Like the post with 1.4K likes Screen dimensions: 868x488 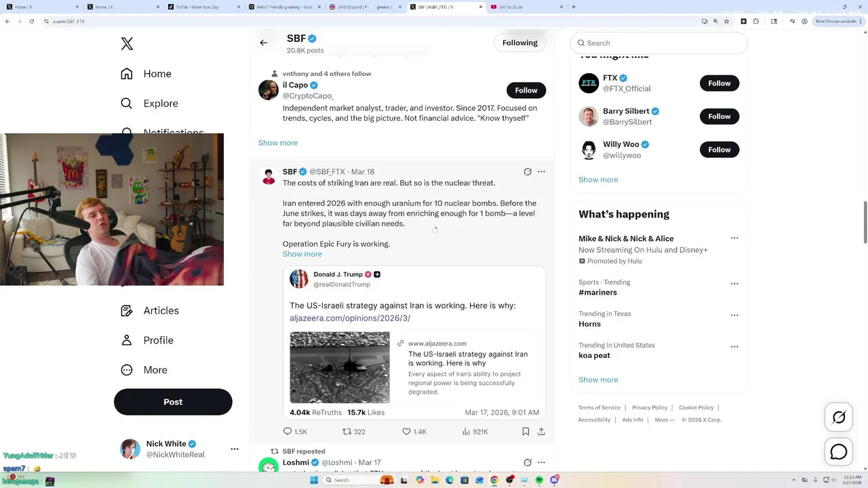click(x=414, y=432)
